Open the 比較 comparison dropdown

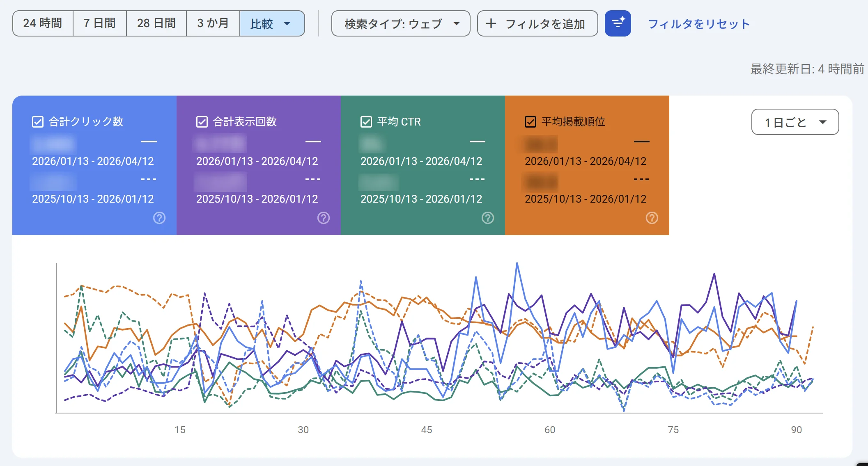(x=272, y=23)
